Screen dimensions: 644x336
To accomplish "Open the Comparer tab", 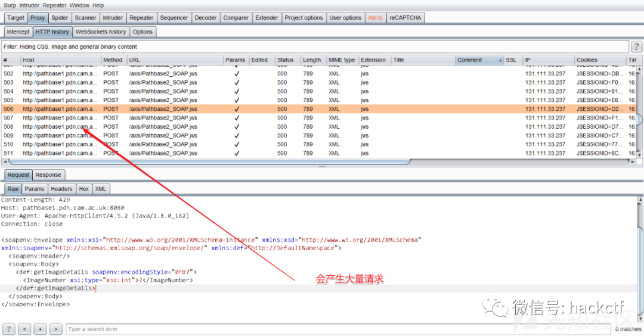I will point(236,18).
